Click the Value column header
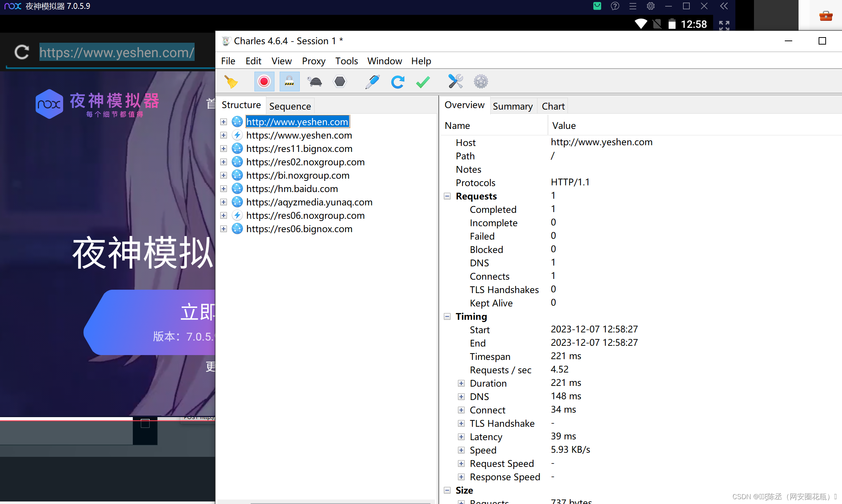Image resolution: width=842 pixels, height=504 pixels. pos(695,126)
